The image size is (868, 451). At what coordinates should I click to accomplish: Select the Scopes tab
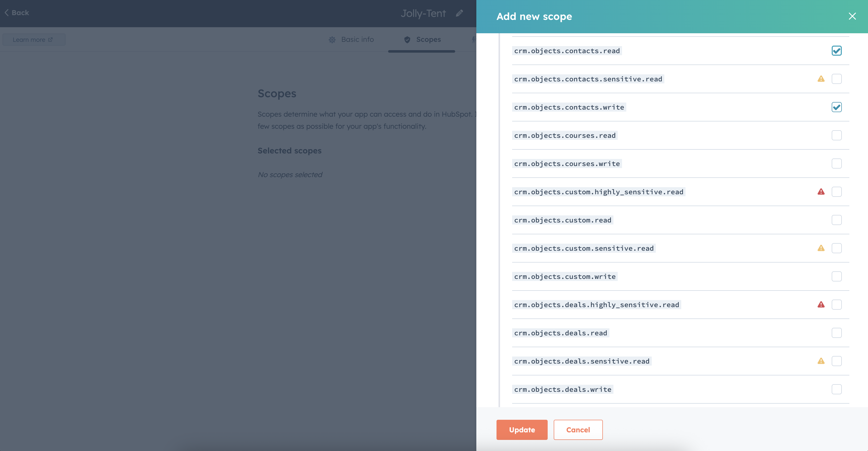coord(428,40)
